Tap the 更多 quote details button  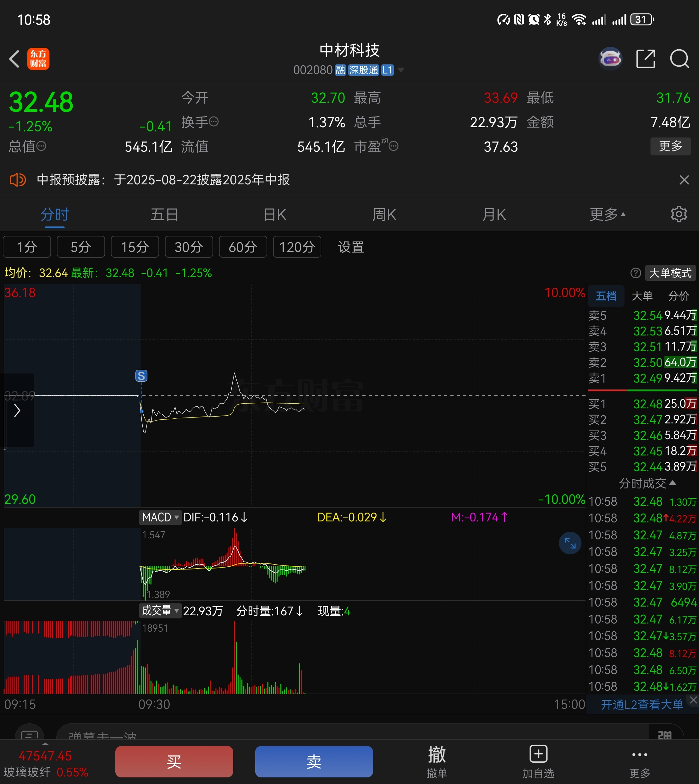670,146
